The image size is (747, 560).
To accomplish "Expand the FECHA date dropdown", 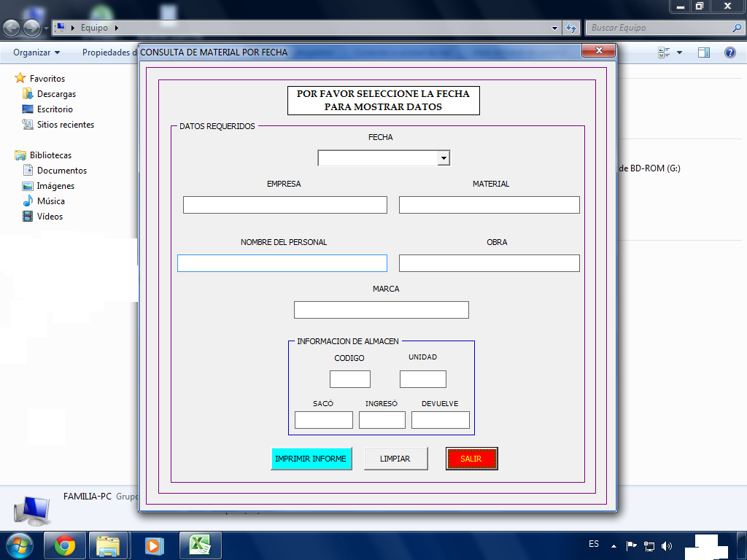I will click(443, 158).
